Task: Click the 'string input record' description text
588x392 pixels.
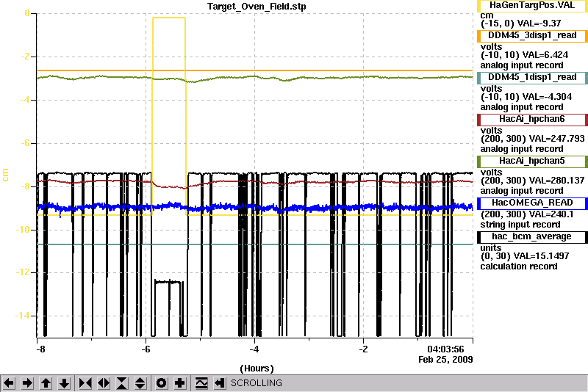Action: tap(520, 225)
